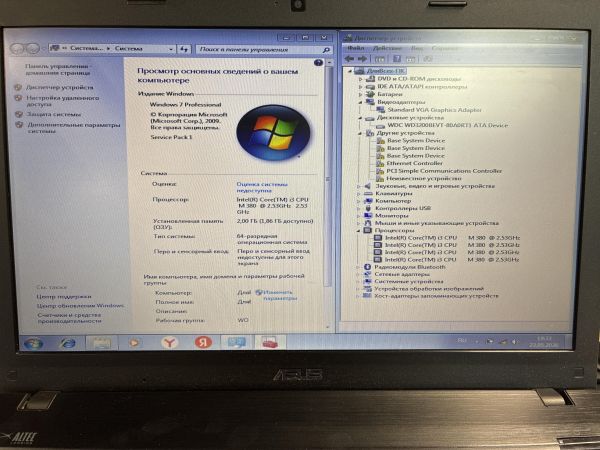Open Дополнительные параметры системы link
The image size is (600, 450).
[x=74, y=128]
